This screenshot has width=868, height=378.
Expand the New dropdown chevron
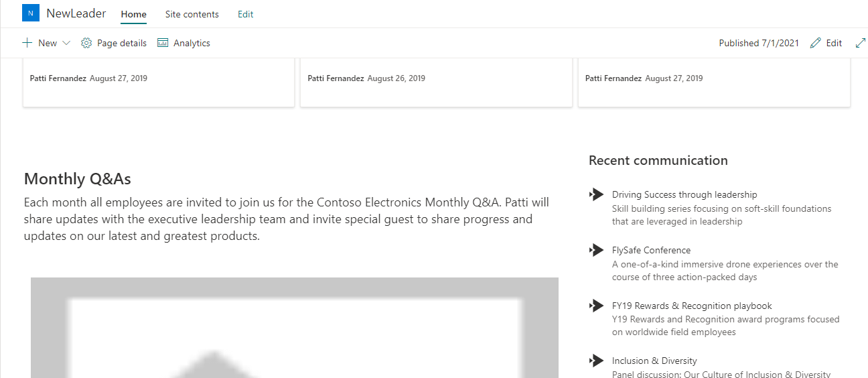click(x=66, y=43)
